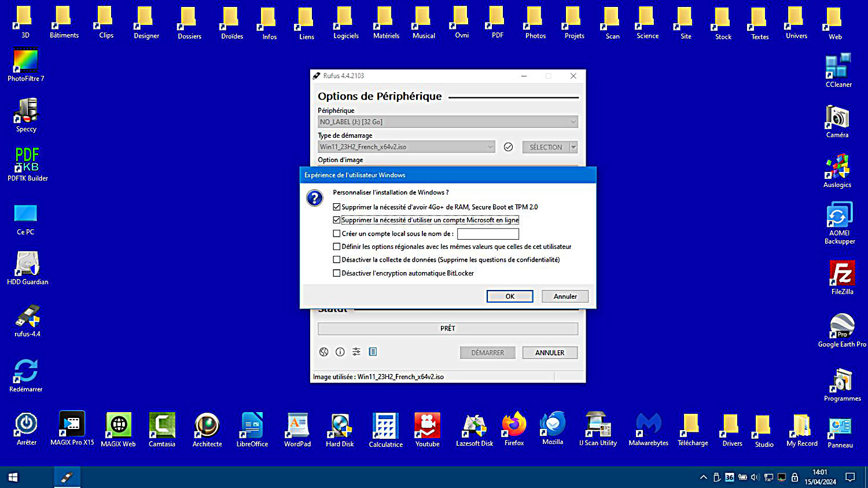
Task: Open the Logiciels desktop folder
Action: [345, 23]
